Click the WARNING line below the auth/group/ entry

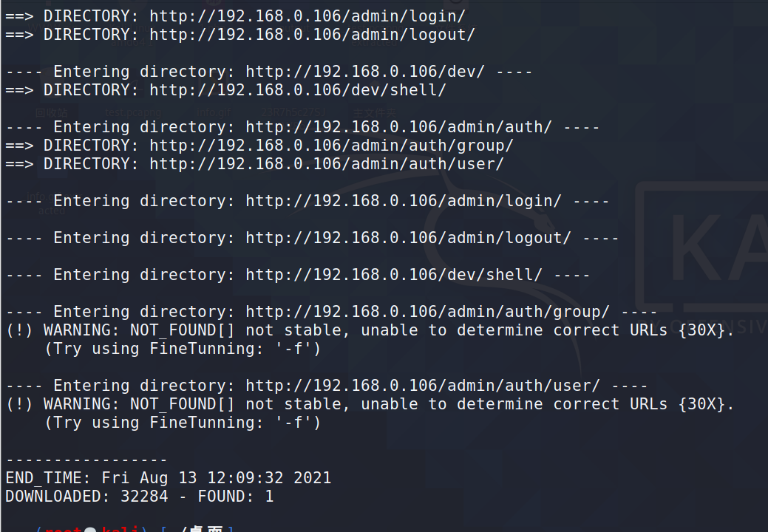(x=370, y=330)
